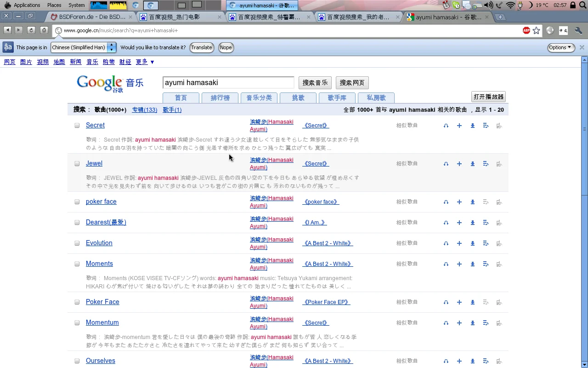Viewport: 588px width, 368px height.
Task: Check the box next to Moments
Action: pos(77,264)
